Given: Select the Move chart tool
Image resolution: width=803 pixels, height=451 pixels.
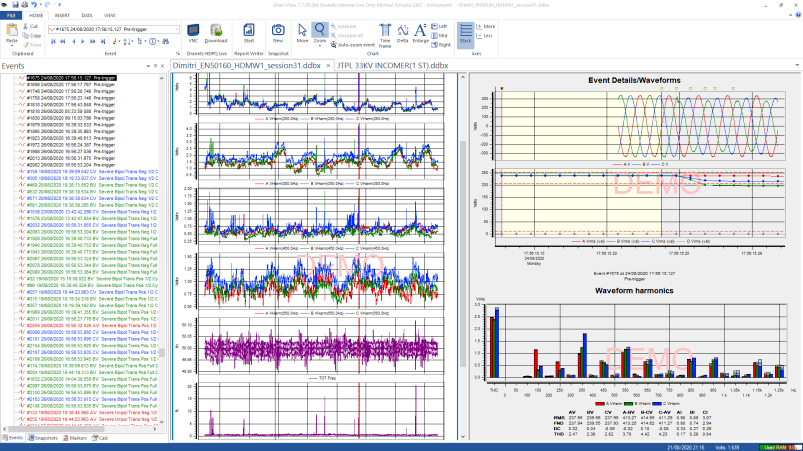Looking at the screenshot, I should tap(302, 32).
